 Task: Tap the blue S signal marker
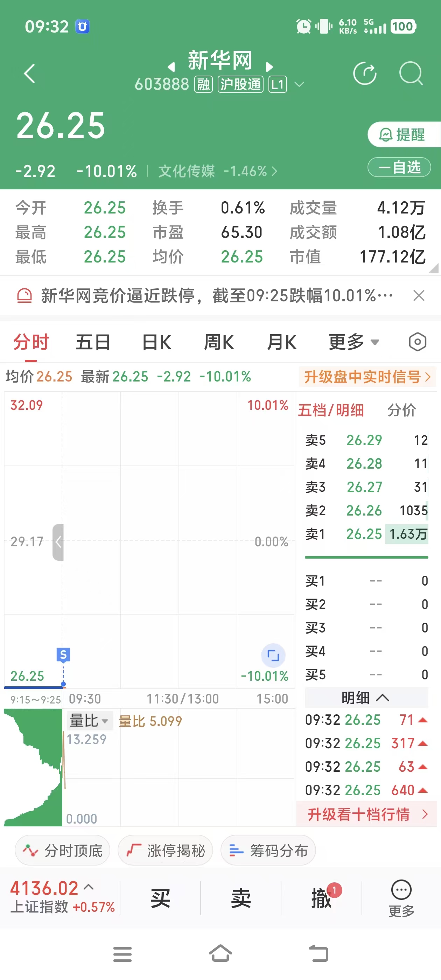pyautogui.click(x=63, y=654)
